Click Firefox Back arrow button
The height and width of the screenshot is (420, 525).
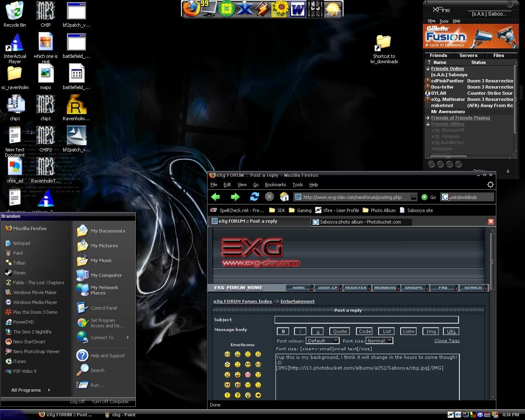(216, 197)
